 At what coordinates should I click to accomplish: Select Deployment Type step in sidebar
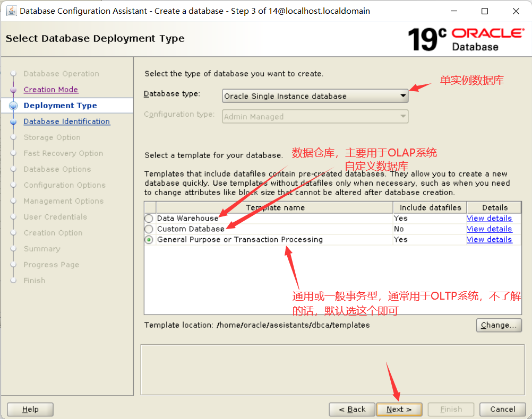click(x=61, y=106)
